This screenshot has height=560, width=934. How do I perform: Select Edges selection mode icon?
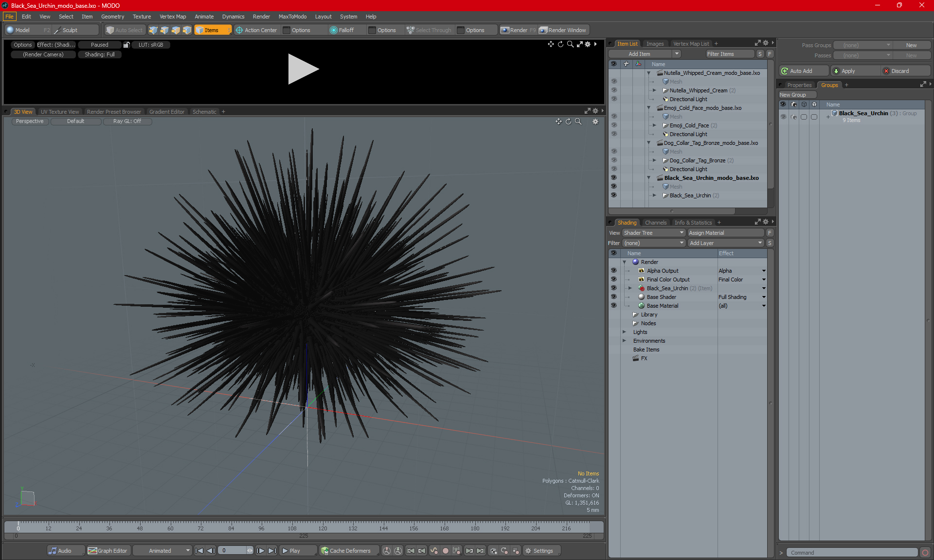[164, 30]
